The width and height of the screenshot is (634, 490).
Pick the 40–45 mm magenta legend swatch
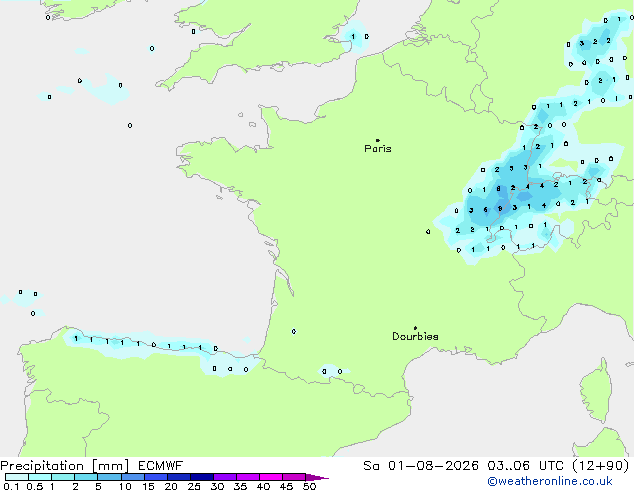point(271,477)
